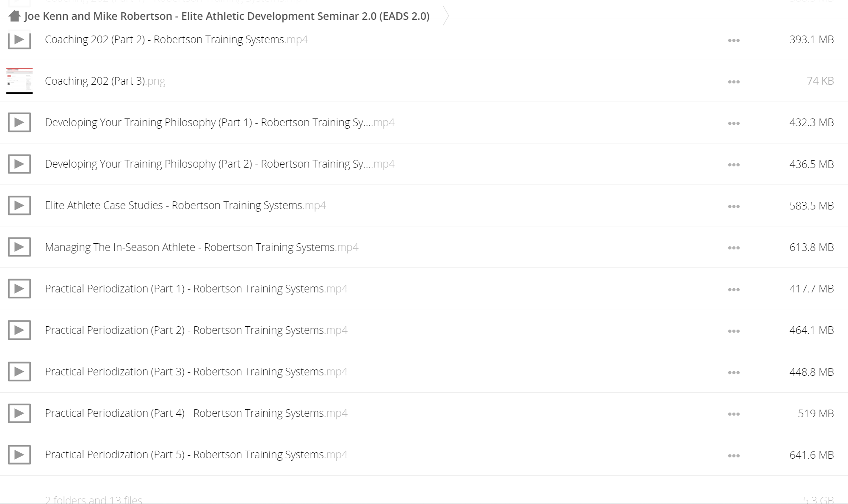This screenshot has width=848, height=504.
Task: Click video icon for Practical Periodization (Part 5)
Action: (x=19, y=454)
